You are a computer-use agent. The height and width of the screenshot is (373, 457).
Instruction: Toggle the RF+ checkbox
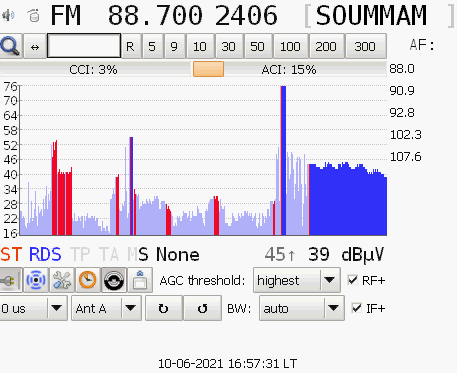(352, 280)
